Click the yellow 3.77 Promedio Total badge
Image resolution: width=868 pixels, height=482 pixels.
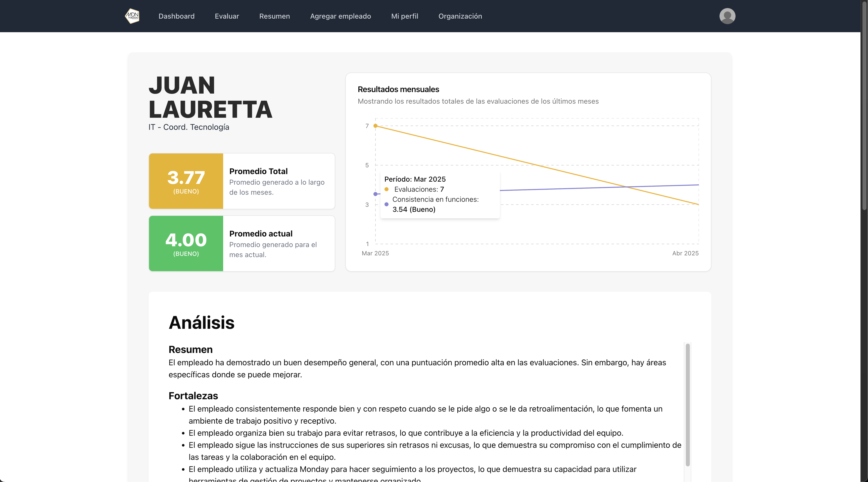[186, 181]
